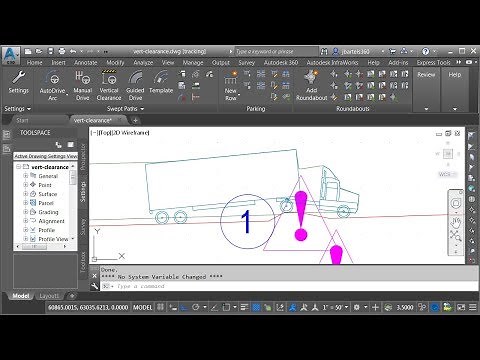The image size is (480, 360).
Task: Click the Help question mark icon
Action: 425,51
